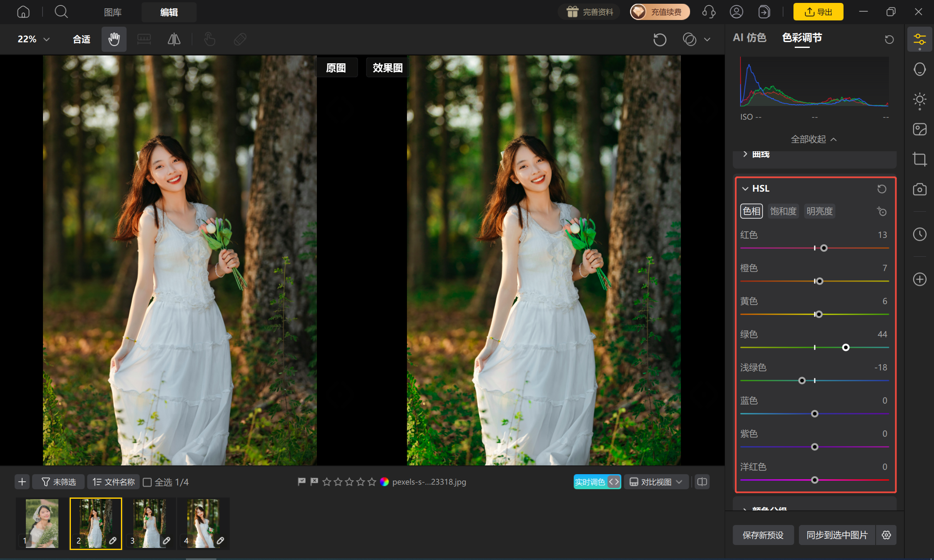Go to the home screen icon
934x560 pixels.
pos(23,12)
